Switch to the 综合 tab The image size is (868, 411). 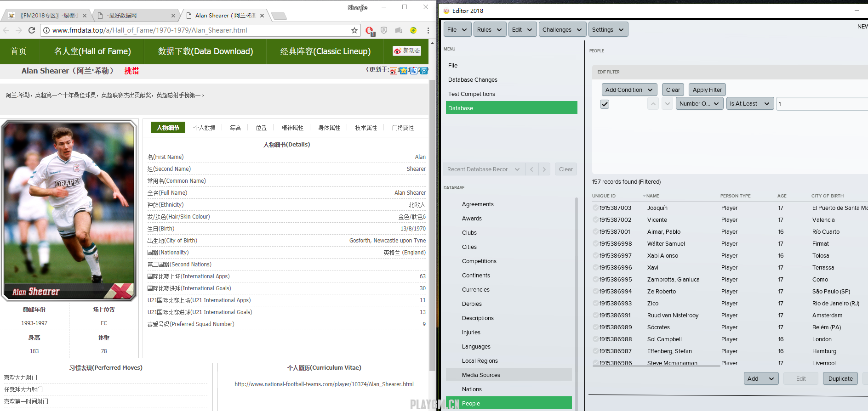pos(235,128)
